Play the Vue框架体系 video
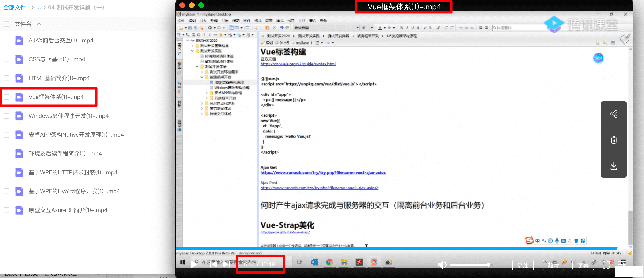 tap(194, 264)
